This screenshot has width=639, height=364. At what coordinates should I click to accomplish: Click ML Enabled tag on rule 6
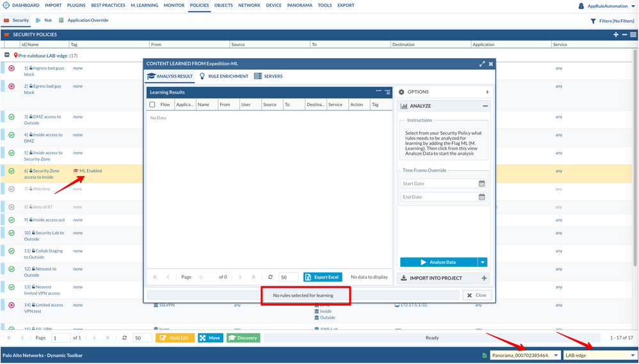pos(88,171)
